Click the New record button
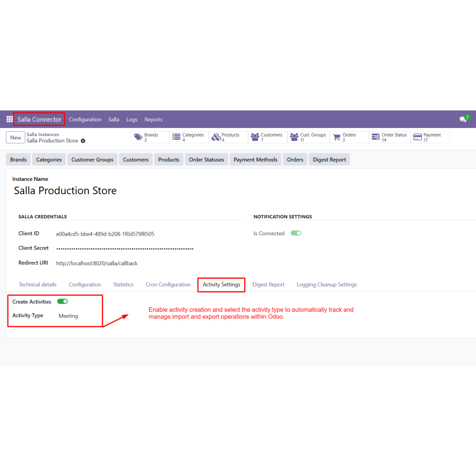Image resolution: width=476 pixels, height=476 pixels. click(16, 138)
